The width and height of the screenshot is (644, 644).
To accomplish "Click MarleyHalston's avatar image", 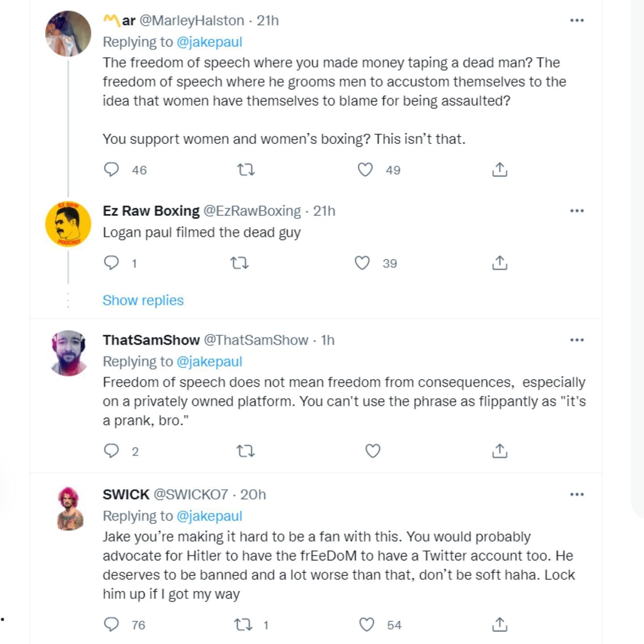I will click(68, 34).
